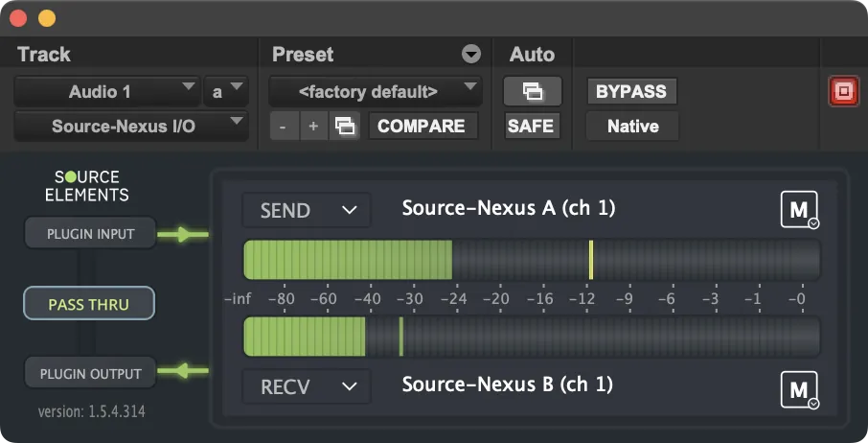Click the Preset section header

click(x=303, y=55)
